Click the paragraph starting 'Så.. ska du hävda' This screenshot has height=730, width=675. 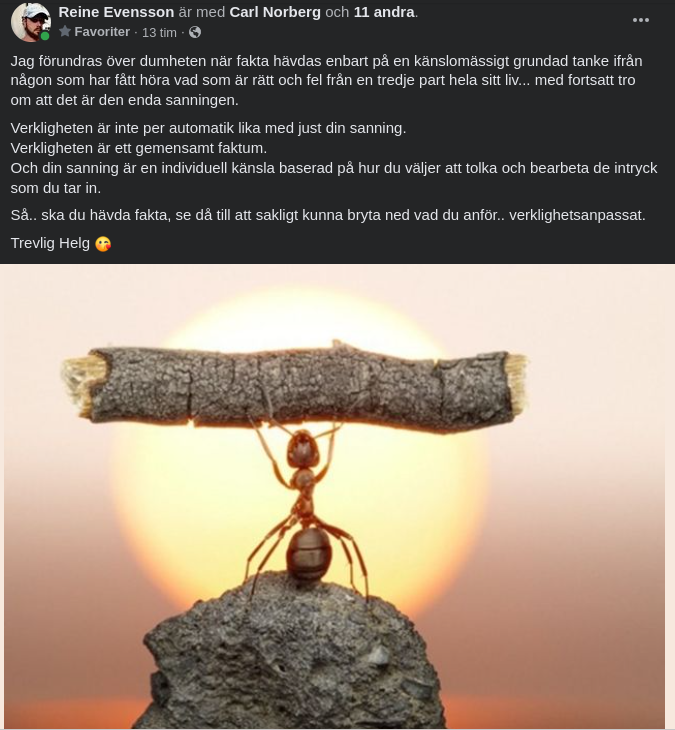tap(328, 215)
